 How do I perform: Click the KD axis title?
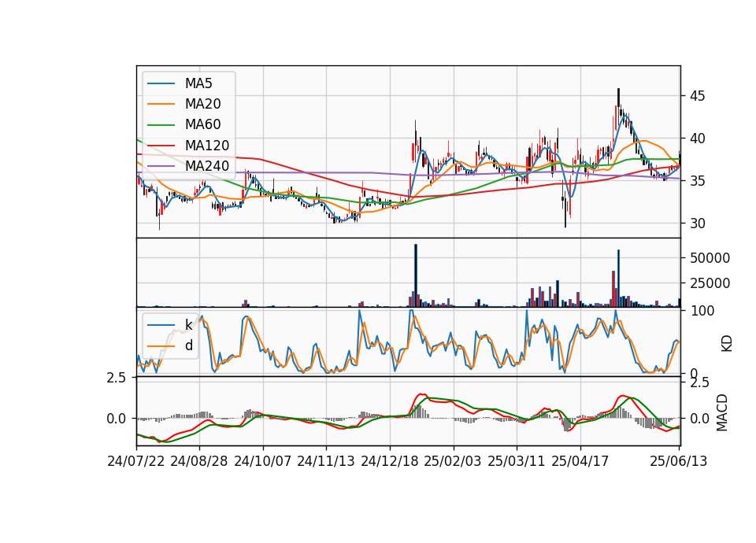point(727,344)
